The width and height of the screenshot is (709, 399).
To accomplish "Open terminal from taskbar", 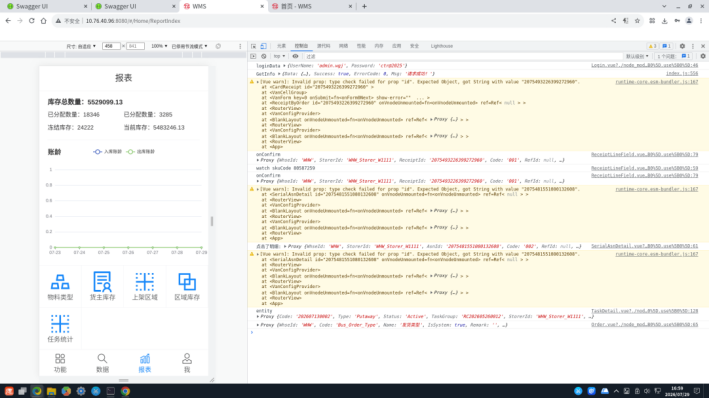I will (x=110, y=391).
